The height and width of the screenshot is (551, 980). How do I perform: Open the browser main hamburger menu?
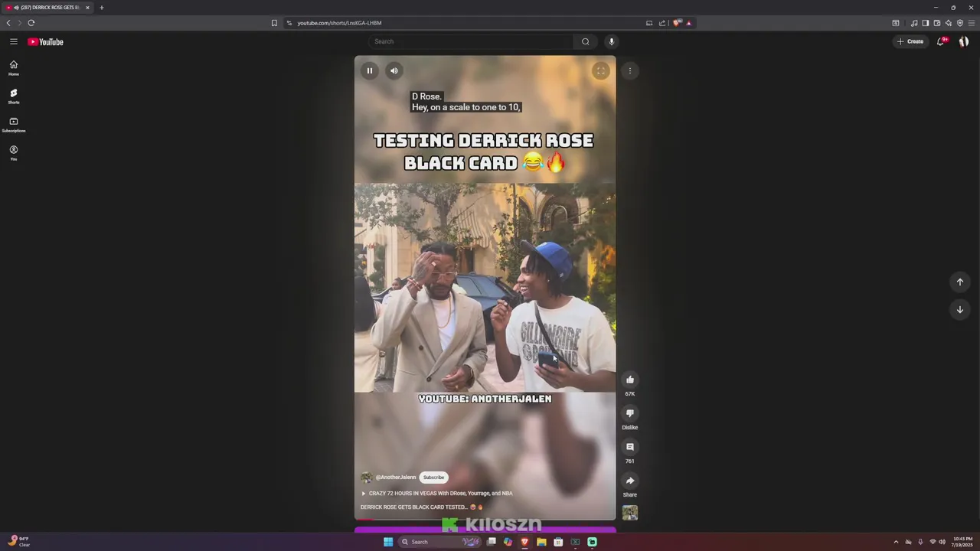click(x=972, y=23)
